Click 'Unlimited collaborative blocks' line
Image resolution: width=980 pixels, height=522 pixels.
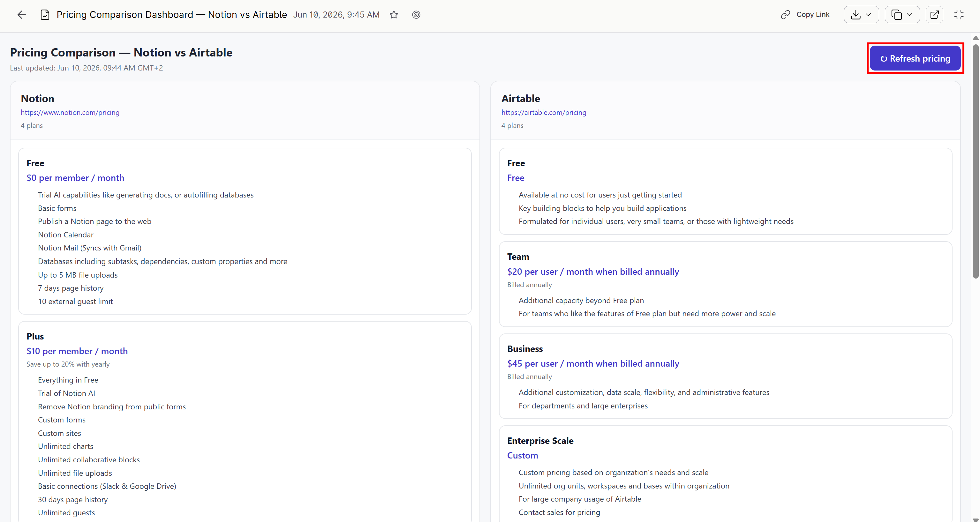pyautogui.click(x=89, y=460)
